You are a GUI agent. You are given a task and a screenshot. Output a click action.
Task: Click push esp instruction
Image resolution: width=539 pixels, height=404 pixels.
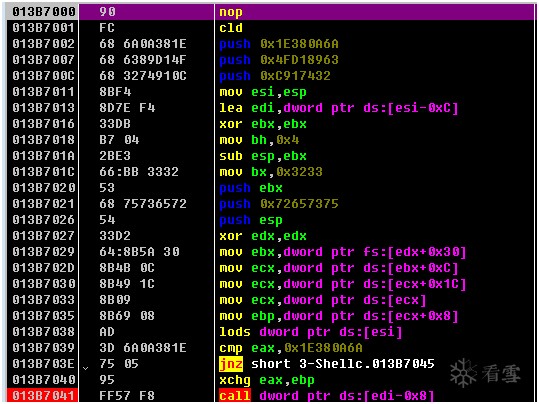point(251,220)
